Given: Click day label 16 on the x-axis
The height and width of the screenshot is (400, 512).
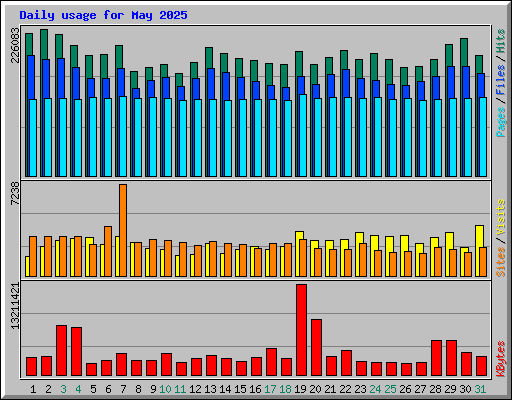Looking at the screenshot, I should coord(255,389).
